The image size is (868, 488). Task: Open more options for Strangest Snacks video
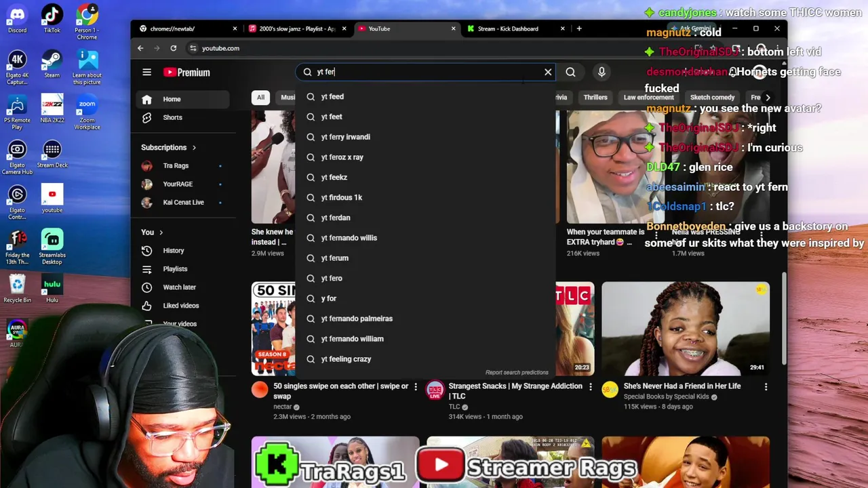[591, 386]
